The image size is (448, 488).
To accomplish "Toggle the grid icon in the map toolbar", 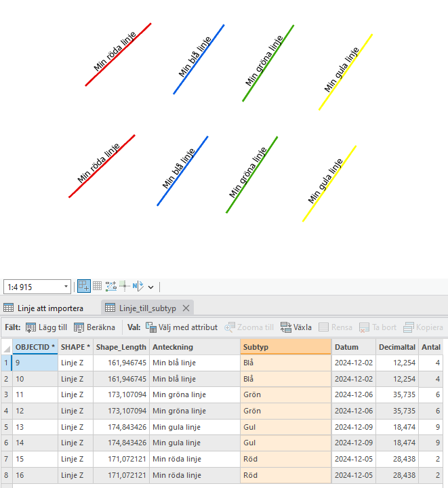I will click(x=98, y=286).
